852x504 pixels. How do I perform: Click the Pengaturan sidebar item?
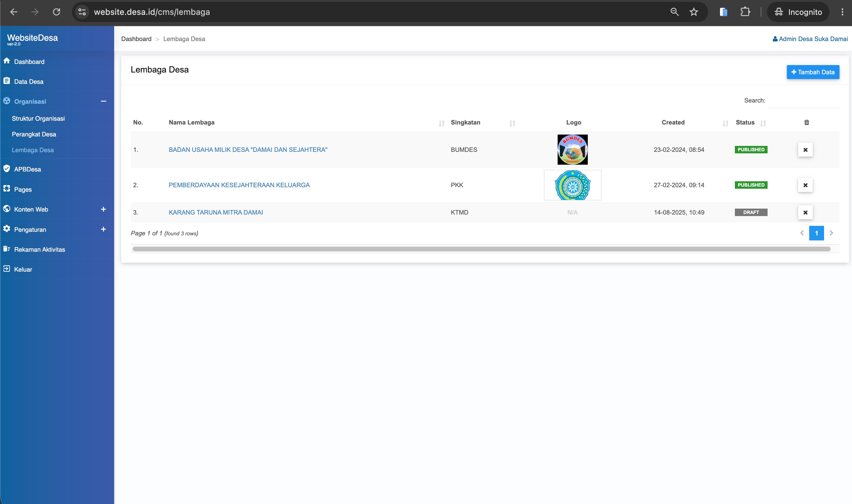click(30, 230)
